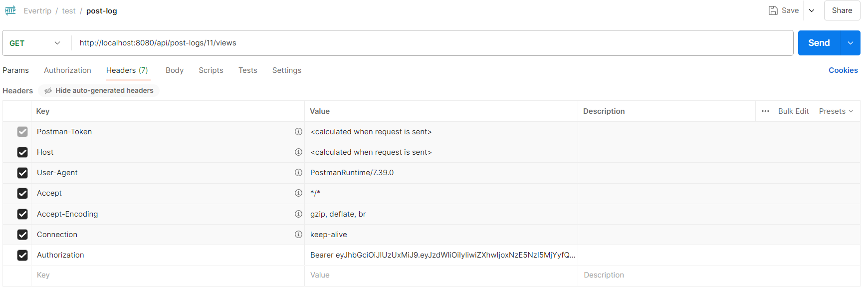Image resolution: width=868 pixels, height=291 pixels.
Task: Switch to the Body tab
Action: click(175, 70)
